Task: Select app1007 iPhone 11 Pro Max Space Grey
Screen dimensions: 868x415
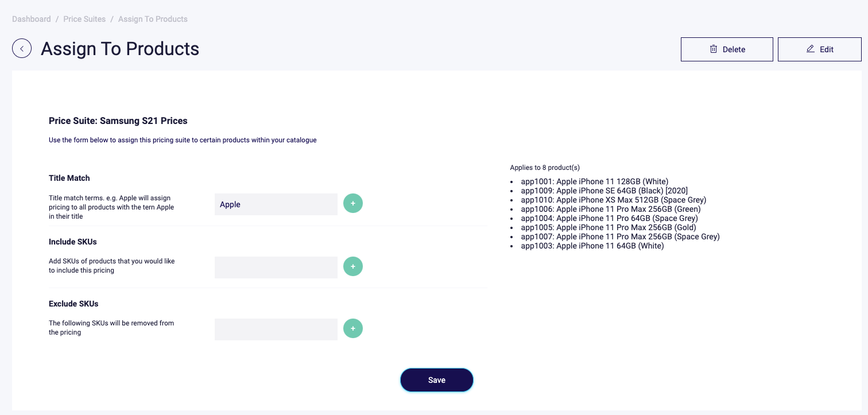Action: click(x=620, y=236)
